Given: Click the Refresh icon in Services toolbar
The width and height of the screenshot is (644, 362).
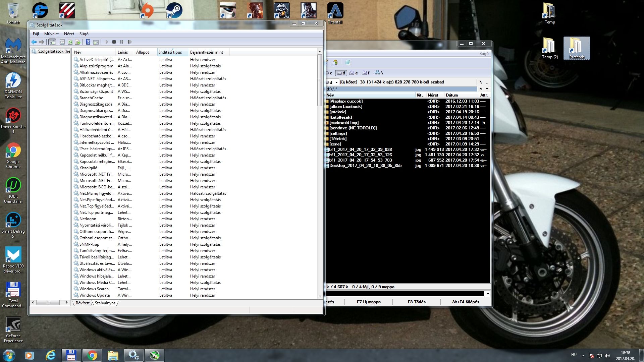Looking at the screenshot, I should (70, 42).
